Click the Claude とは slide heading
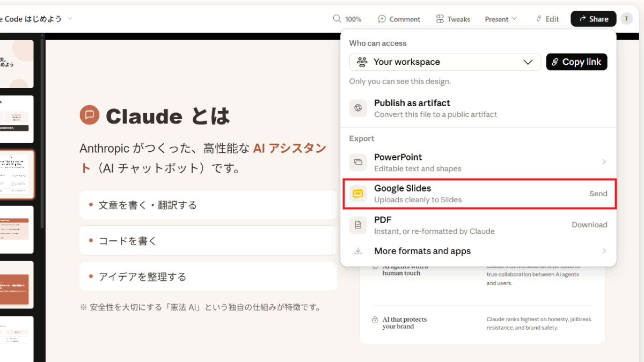644x362 pixels. tap(168, 116)
